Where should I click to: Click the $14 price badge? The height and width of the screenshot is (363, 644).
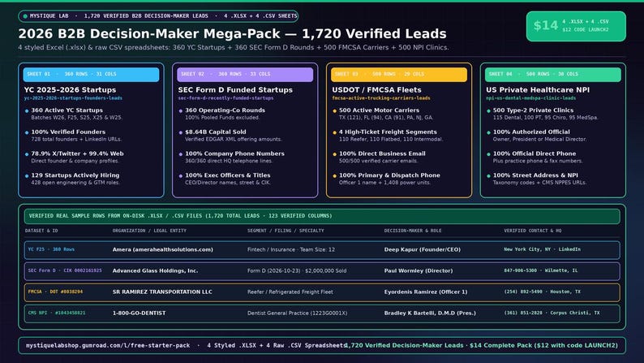pyautogui.click(x=576, y=26)
